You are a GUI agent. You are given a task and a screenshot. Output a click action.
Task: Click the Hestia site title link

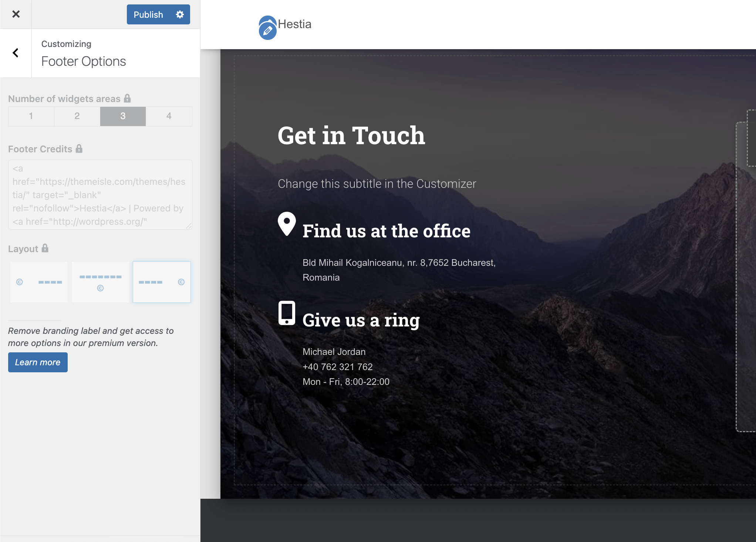[294, 24]
